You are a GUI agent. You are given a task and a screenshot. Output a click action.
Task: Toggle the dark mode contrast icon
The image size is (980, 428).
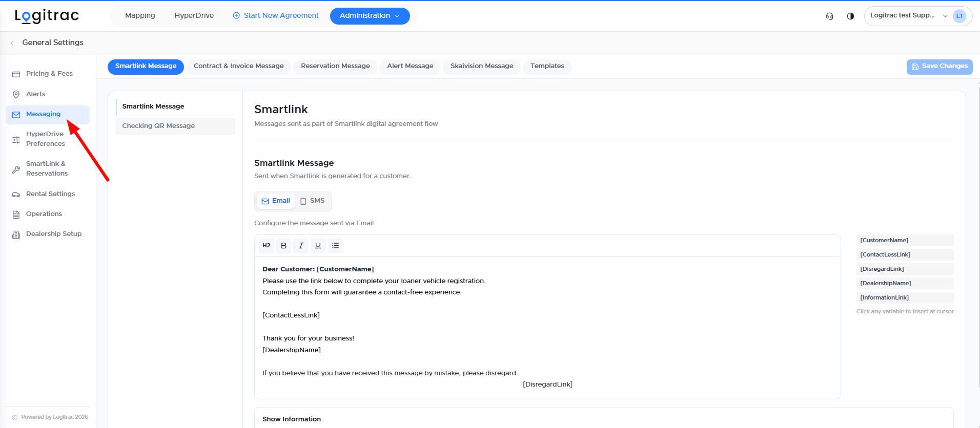pyautogui.click(x=850, y=16)
